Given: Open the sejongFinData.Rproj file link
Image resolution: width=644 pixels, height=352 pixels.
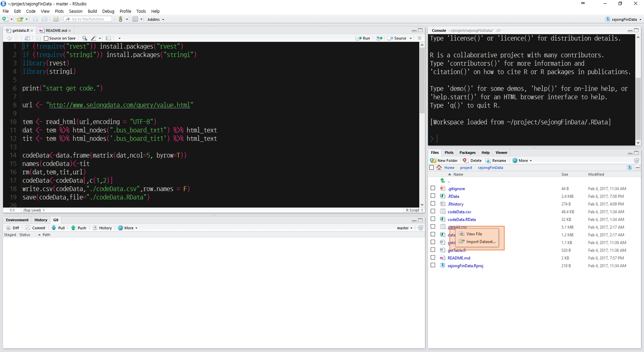Looking at the screenshot, I should [x=465, y=266].
